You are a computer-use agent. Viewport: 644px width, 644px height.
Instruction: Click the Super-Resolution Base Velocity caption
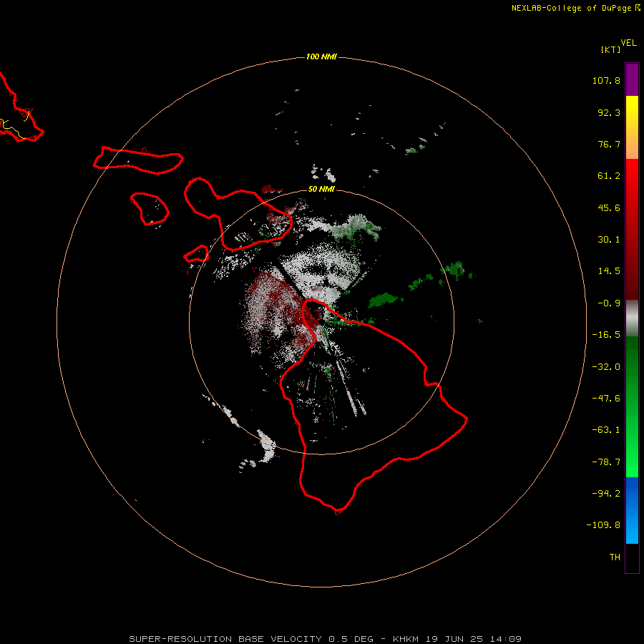(326, 639)
